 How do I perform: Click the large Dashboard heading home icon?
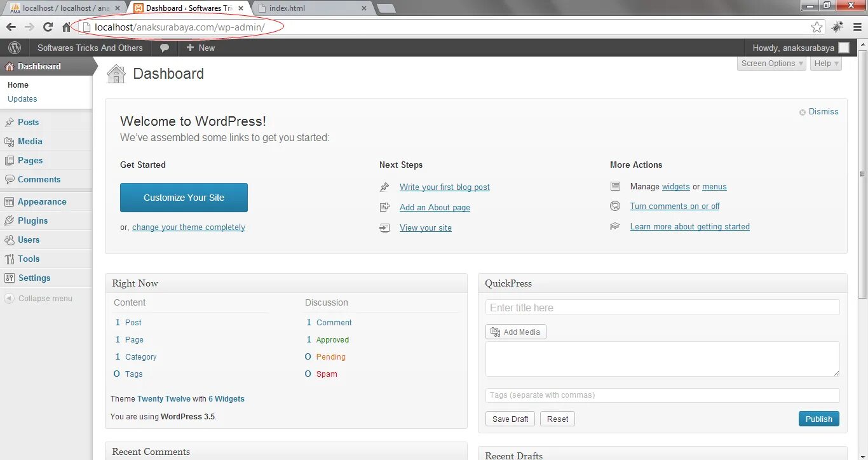tap(116, 74)
